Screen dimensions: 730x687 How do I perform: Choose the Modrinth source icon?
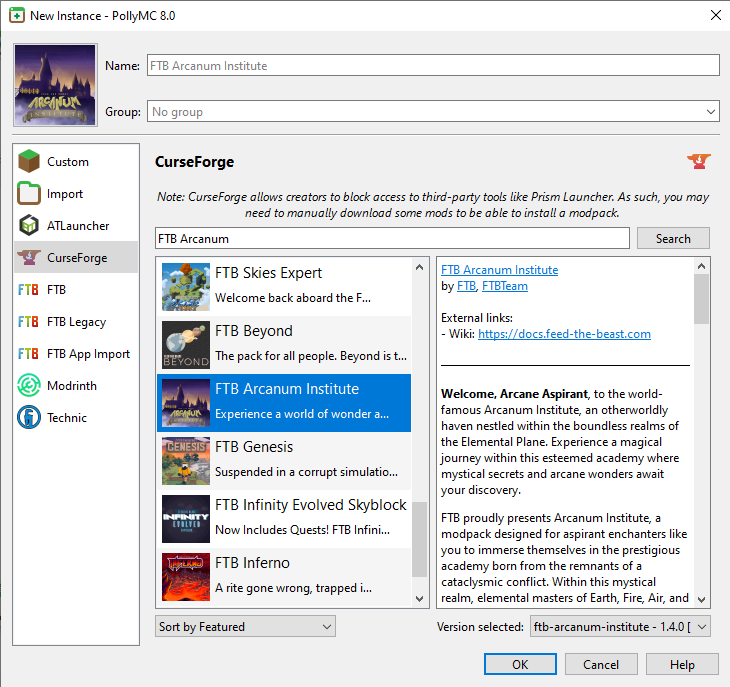[29, 386]
